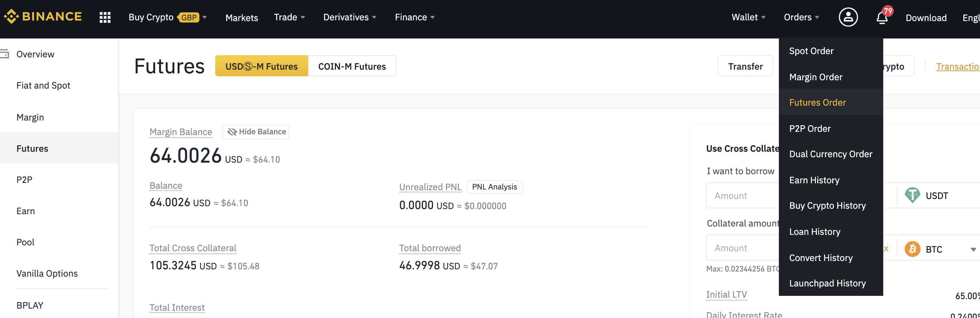Click the Overview wallet icon in sidebar

(x=5, y=54)
